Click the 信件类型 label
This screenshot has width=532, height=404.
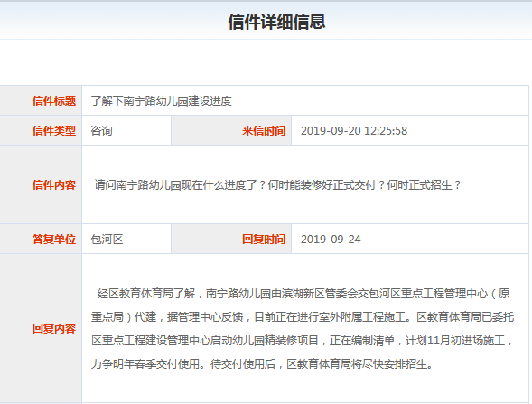(54, 131)
